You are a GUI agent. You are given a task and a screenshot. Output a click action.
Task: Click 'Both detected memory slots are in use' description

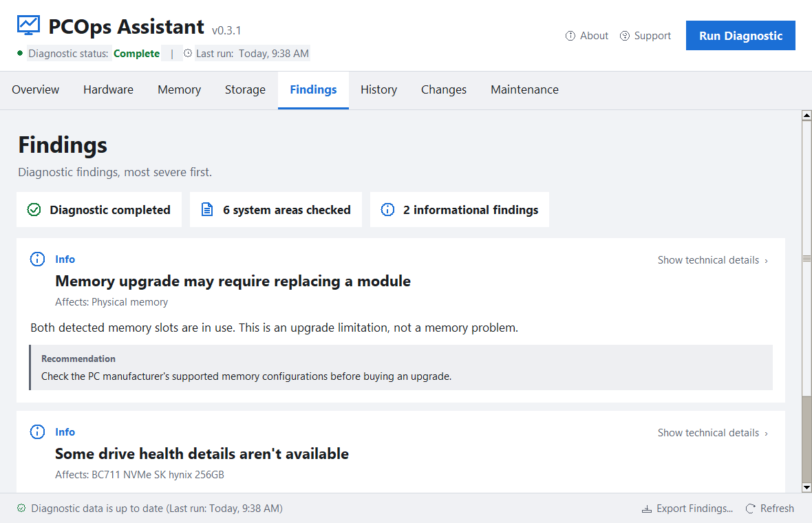(275, 328)
